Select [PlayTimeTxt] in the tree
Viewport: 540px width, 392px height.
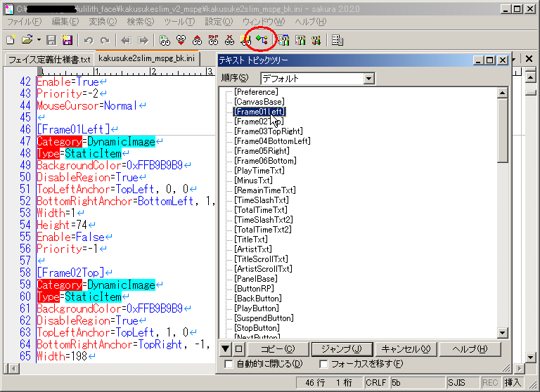tap(259, 171)
